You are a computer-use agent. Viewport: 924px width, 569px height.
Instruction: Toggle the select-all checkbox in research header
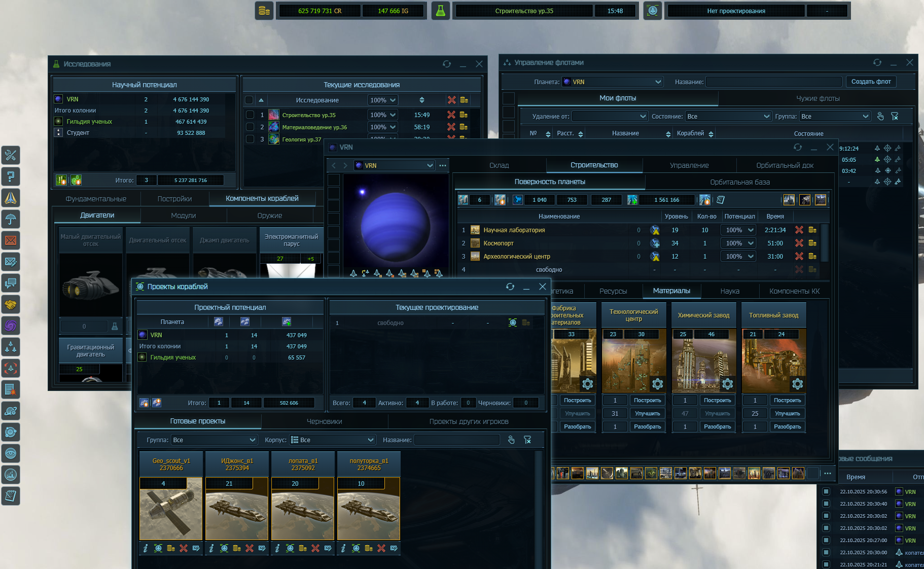[249, 100]
